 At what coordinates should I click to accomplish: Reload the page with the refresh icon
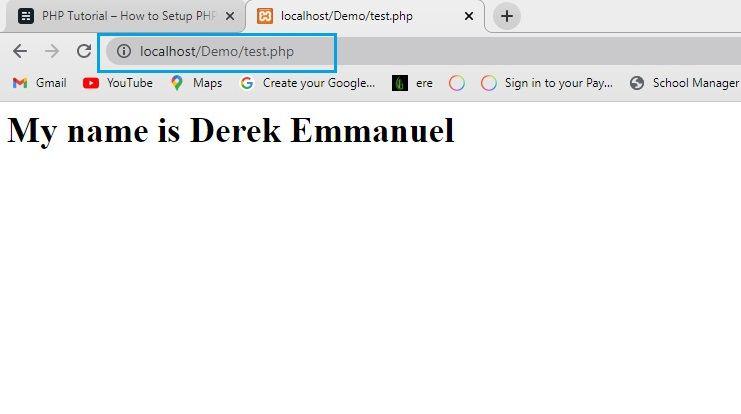click(x=84, y=51)
